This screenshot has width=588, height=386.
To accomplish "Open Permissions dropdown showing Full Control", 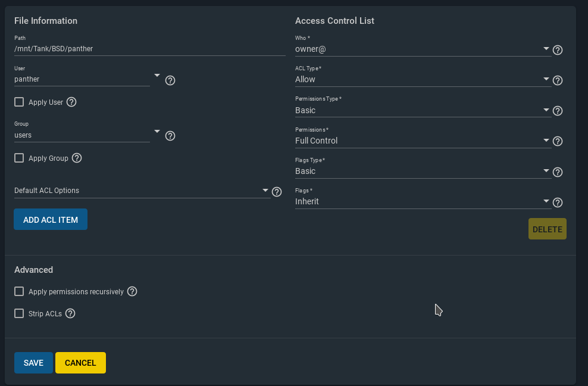I will [423, 141].
